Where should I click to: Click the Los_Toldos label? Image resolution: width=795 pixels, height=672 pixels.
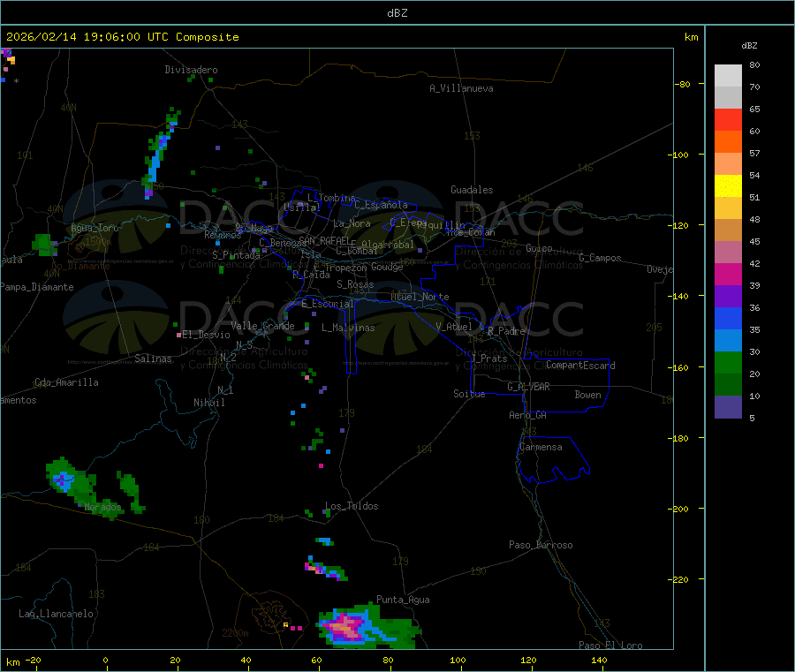tap(352, 506)
